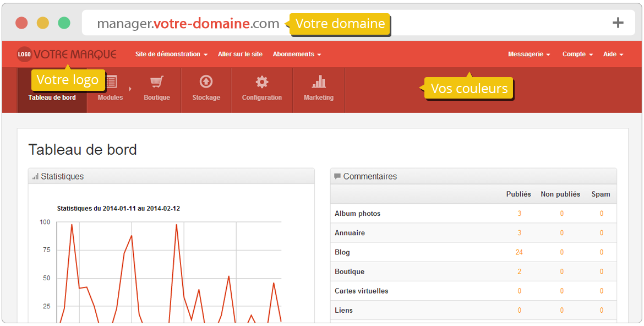Click the Blog row label

click(342, 252)
